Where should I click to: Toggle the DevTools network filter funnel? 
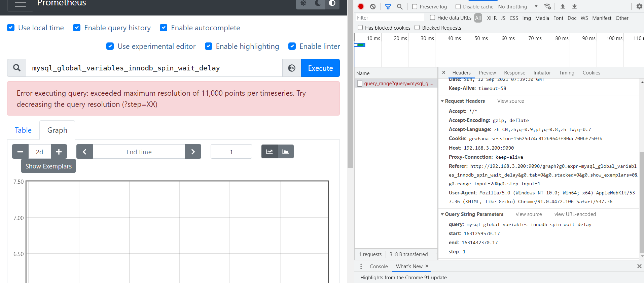pyautogui.click(x=388, y=6)
